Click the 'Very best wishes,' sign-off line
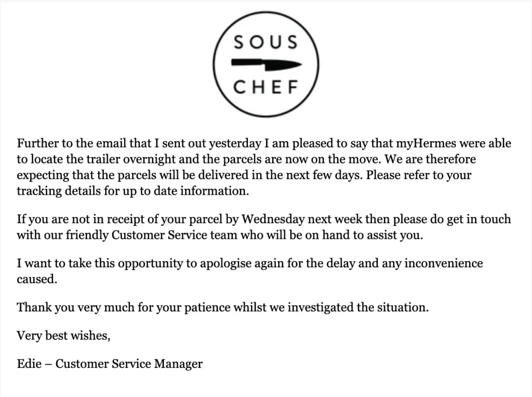 click(x=63, y=335)
